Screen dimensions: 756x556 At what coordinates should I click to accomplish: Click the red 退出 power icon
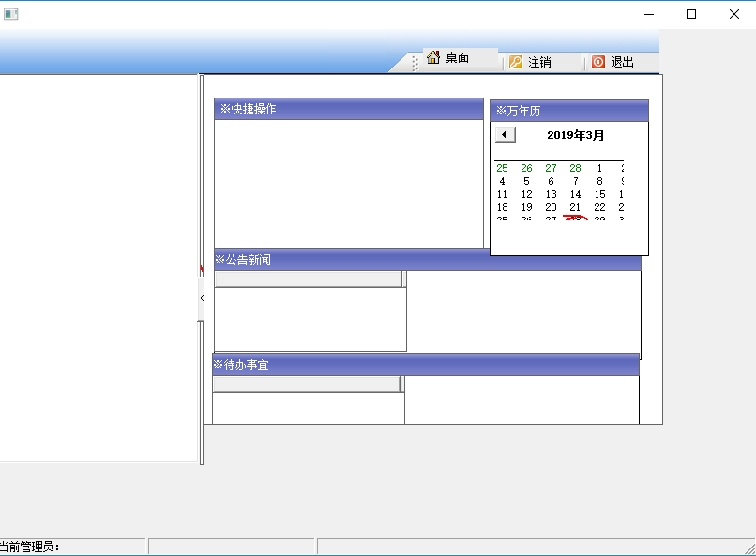598,62
